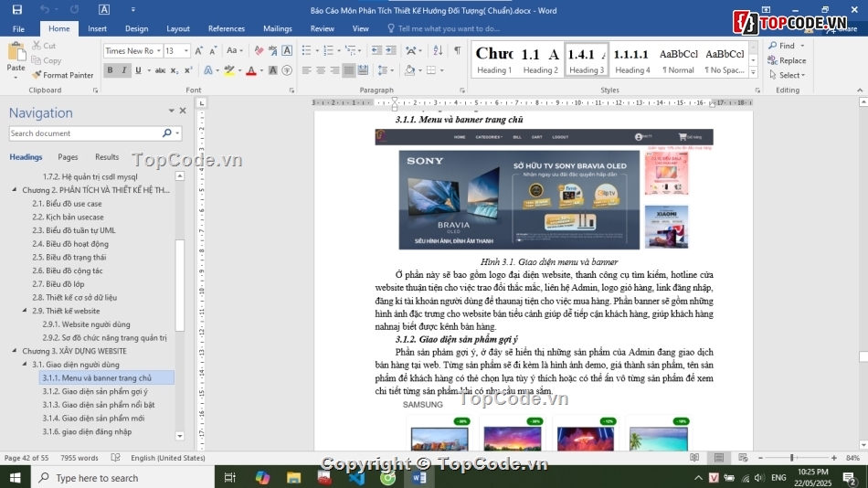Image resolution: width=868 pixels, height=488 pixels.
Task: Open the font size dropdown
Action: tap(186, 50)
